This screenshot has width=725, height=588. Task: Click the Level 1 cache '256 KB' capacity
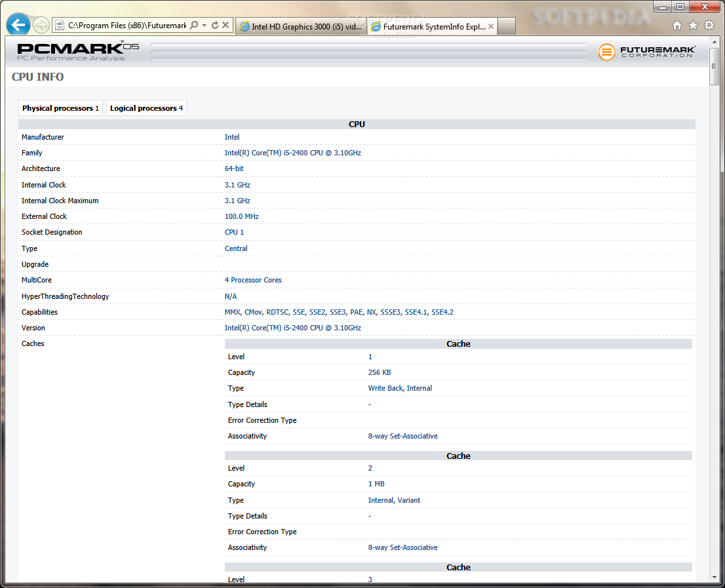coord(379,372)
